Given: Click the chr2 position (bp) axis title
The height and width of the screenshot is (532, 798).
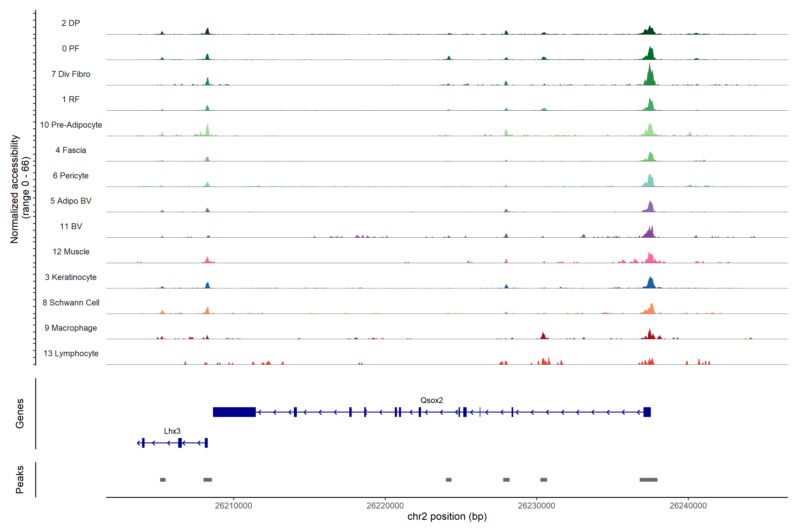Looking at the screenshot, I should pos(447,516).
